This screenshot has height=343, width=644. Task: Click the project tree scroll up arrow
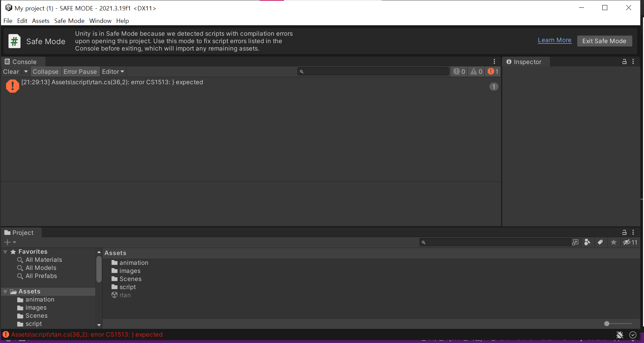(x=99, y=252)
